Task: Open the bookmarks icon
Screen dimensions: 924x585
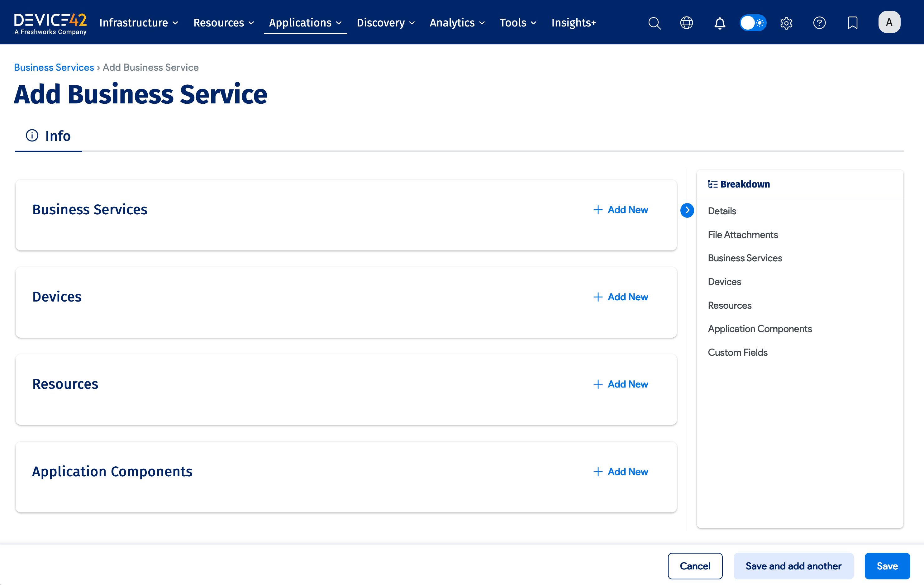Action: tap(852, 23)
